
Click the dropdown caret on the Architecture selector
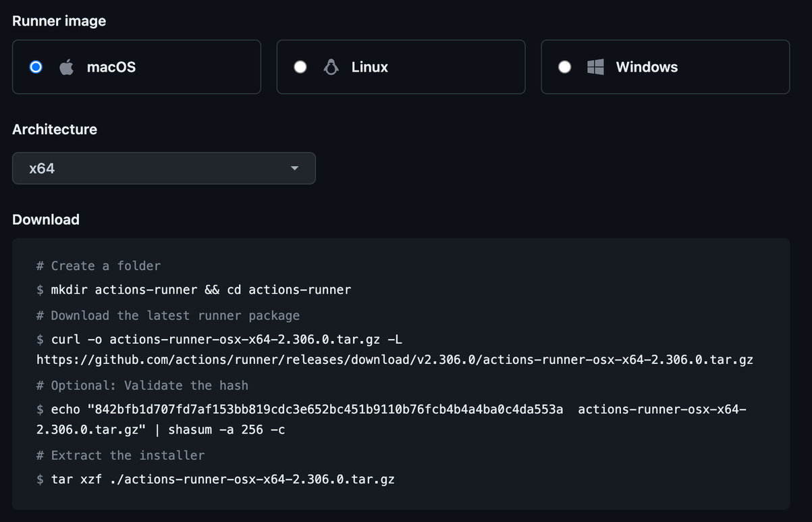click(294, 167)
